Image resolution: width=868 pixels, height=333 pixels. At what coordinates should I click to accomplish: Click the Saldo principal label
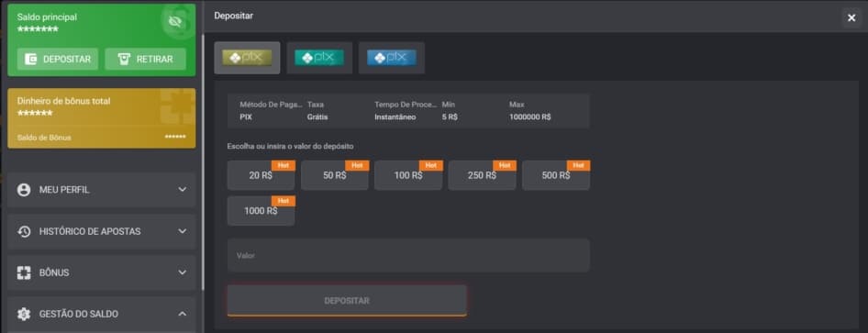tap(47, 17)
